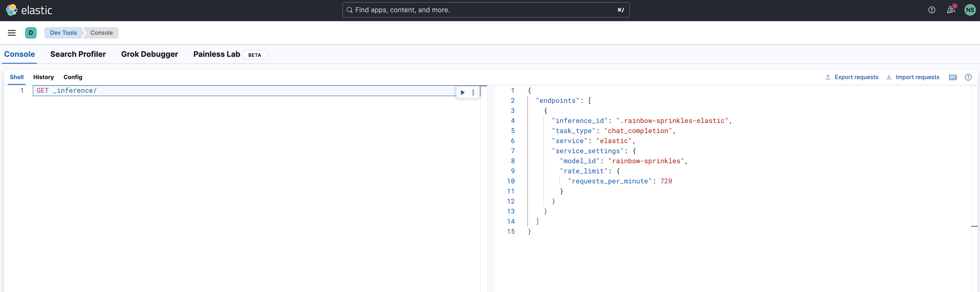Select the Shell sub-tab
980x292 pixels.
pyautogui.click(x=17, y=77)
